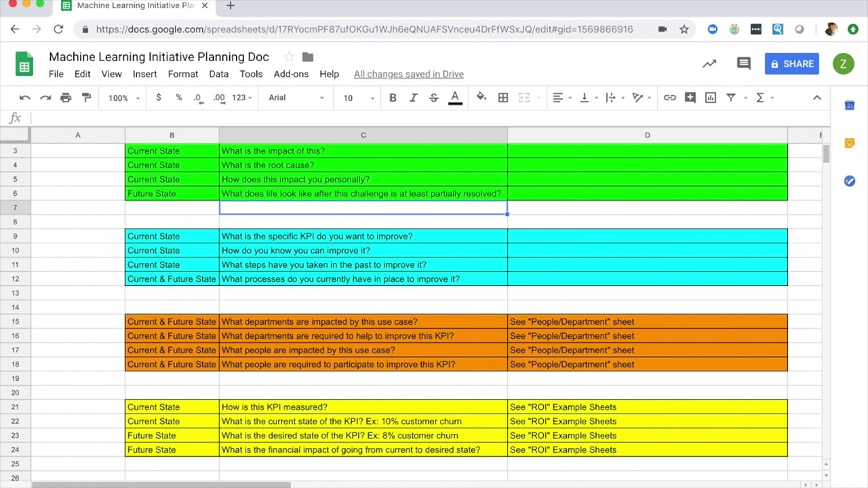The height and width of the screenshot is (488, 868).
Task: Open the Arial font dropdown
Action: pyautogui.click(x=296, y=98)
